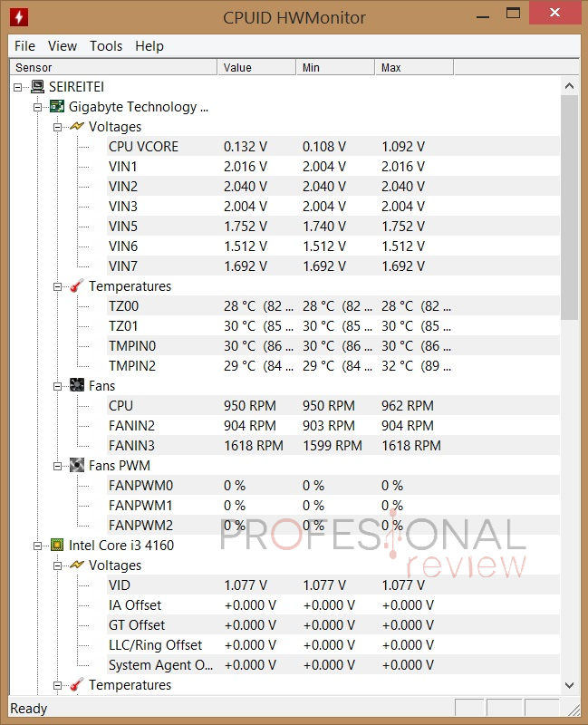Open the View menu
The width and height of the screenshot is (588, 725).
point(63,46)
